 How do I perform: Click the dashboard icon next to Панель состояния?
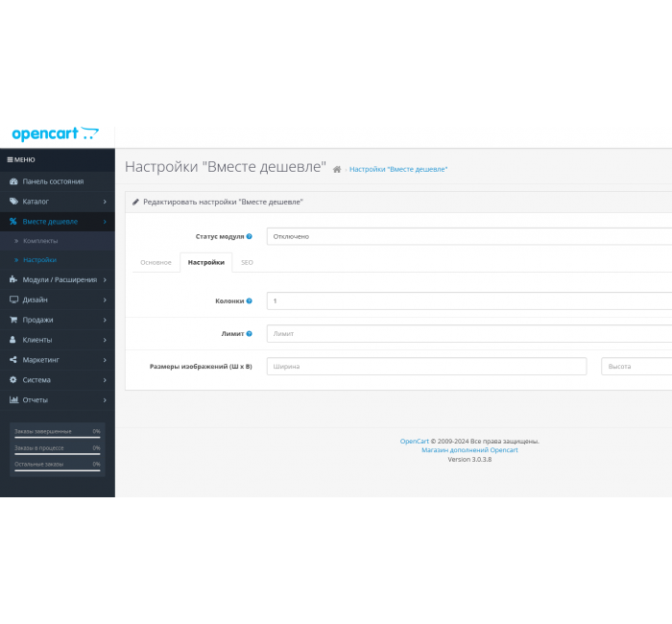(x=13, y=181)
